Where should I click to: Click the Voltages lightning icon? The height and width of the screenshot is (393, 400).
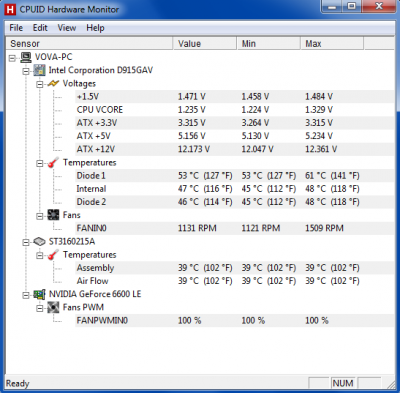tap(53, 84)
